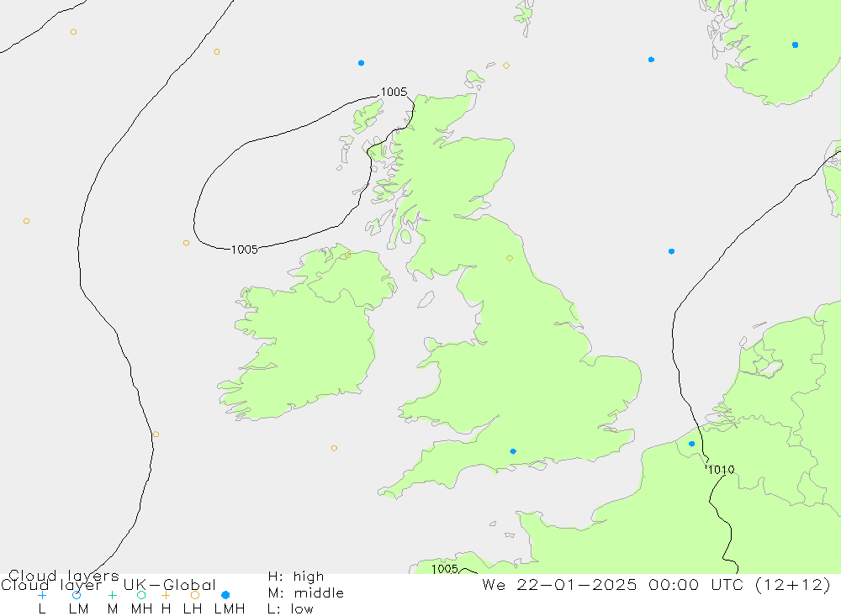This screenshot has height=616, width=841.
Task: Click the orange circle LH legend symbol
Action: (195, 595)
